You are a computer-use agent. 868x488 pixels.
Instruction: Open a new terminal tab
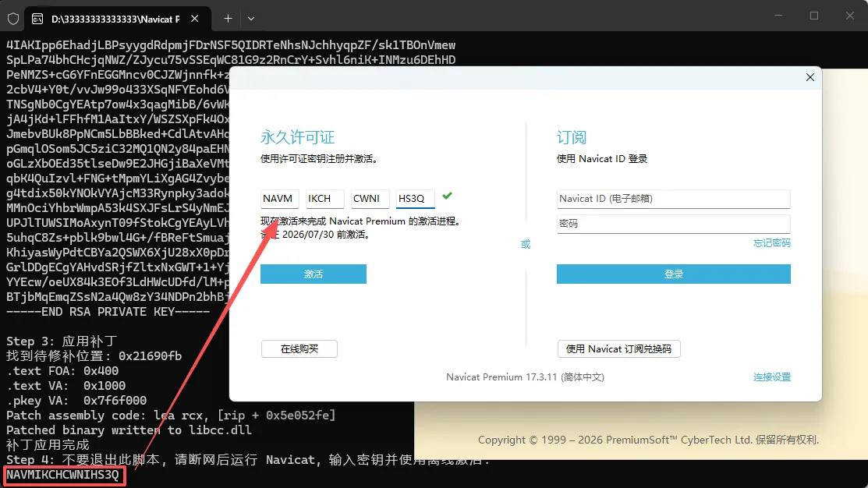pyautogui.click(x=228, y=19)
